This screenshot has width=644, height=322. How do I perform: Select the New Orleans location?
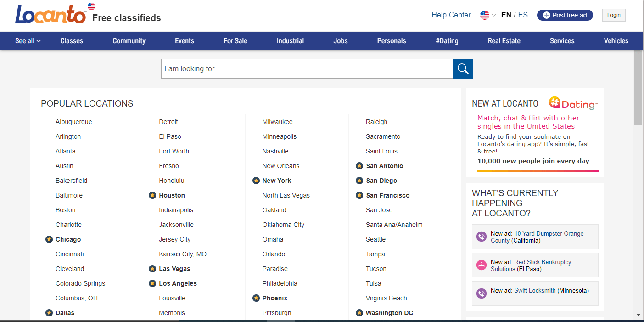(281, 166)
